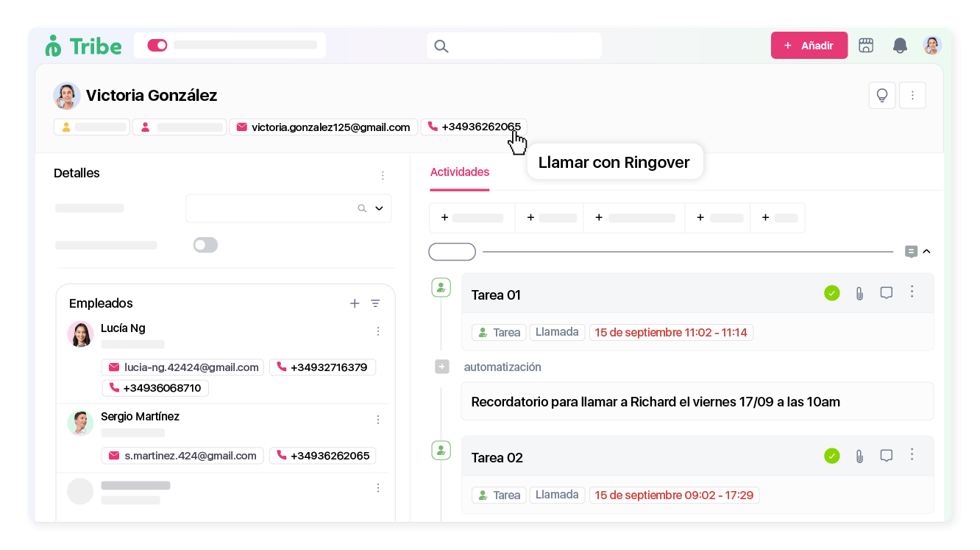Open the comment bubble icon on Tarea 01
The width and height of the screenshot is (980, 550).
coord(886,292)
